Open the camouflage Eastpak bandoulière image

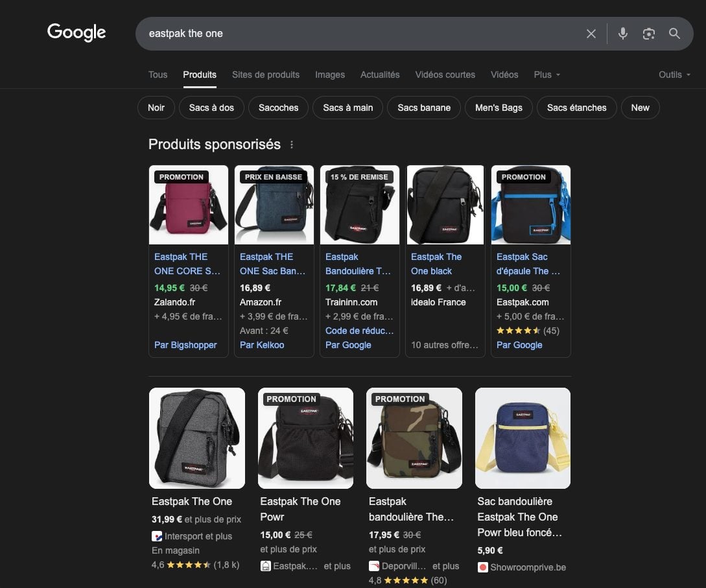coord(414,438)
